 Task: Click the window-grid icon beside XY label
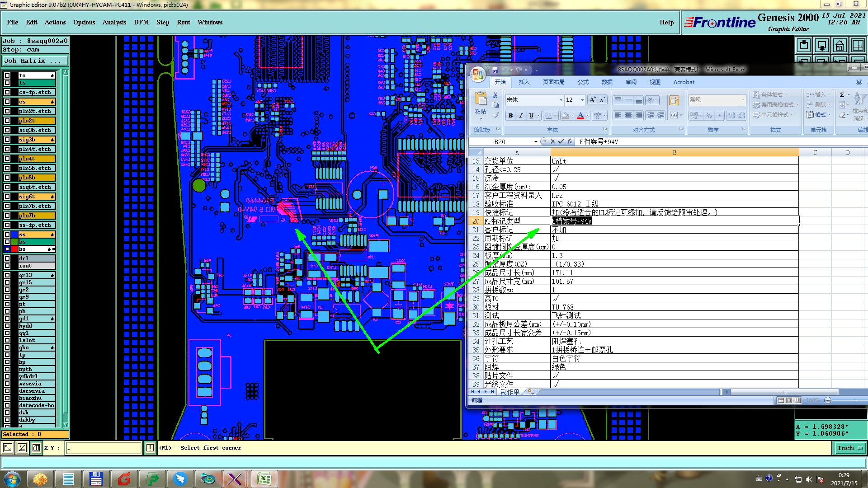(x=36, y=448)
